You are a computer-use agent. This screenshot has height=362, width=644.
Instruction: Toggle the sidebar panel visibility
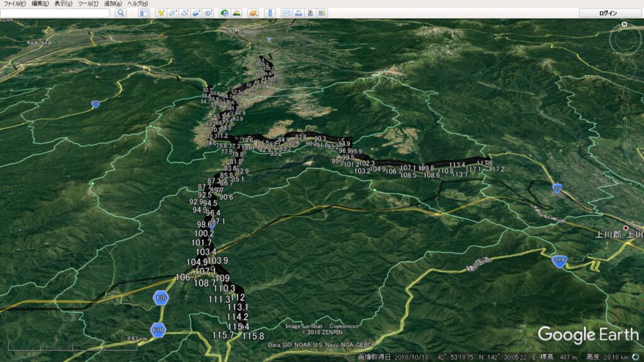pyautogui.click(x=144, y=13)
